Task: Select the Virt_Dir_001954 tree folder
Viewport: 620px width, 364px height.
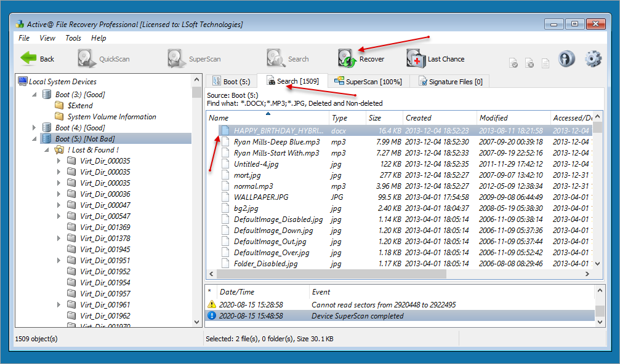Action: click(105, 282)
